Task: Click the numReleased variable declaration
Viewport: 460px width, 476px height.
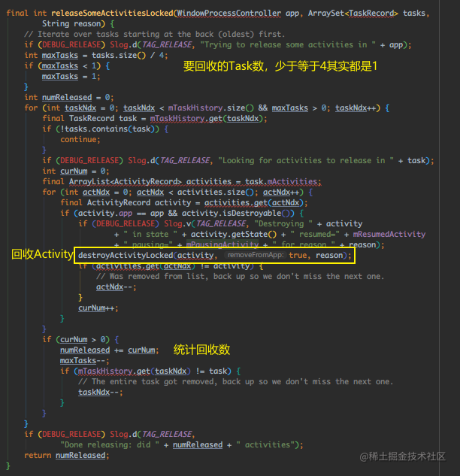Action: pos(67,98)
